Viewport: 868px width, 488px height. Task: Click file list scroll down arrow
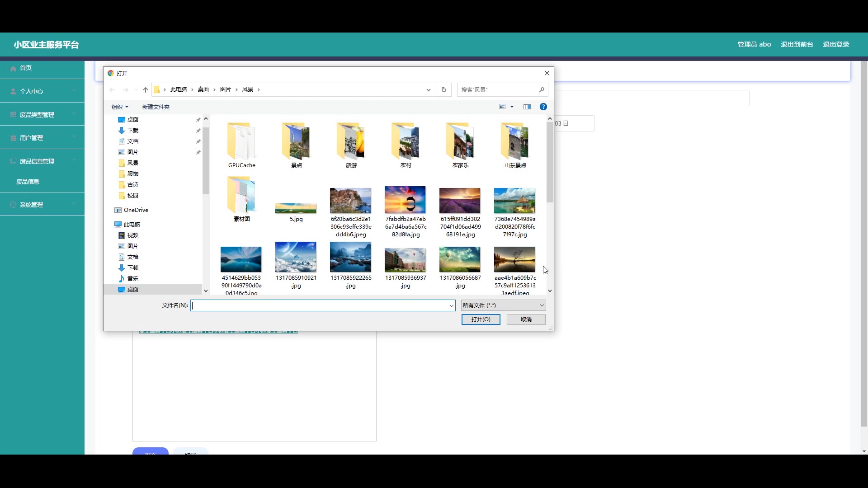(550, 291)
